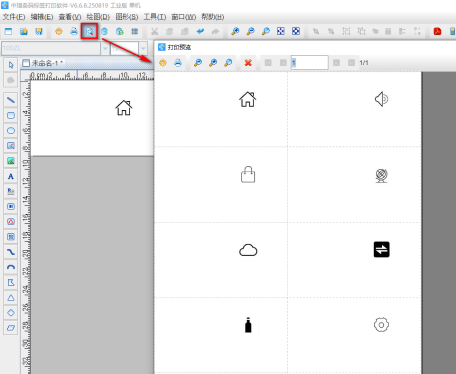Select the arc drawing tool
Image resolution: width=456 pixels, height=374 pixels.
click(x=11, y=267)
